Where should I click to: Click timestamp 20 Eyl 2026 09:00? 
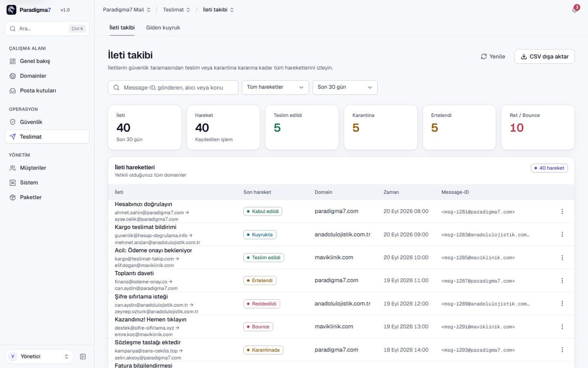point(406,235)
